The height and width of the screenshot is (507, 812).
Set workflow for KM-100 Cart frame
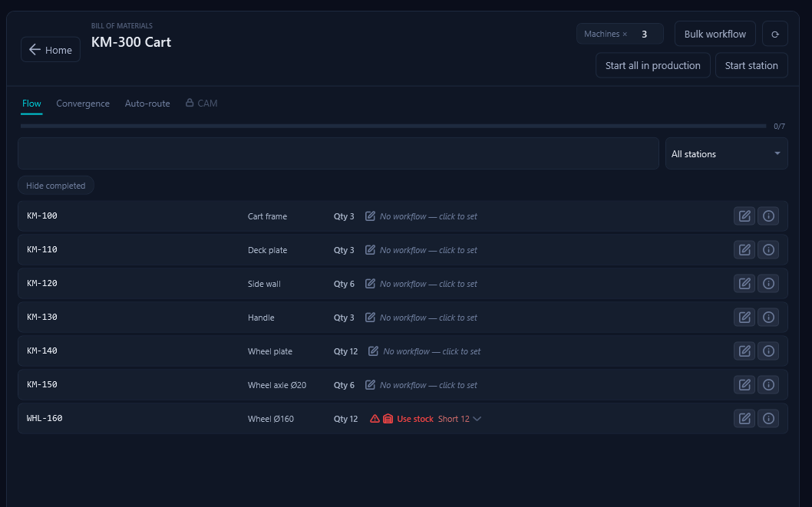(421, 216)
